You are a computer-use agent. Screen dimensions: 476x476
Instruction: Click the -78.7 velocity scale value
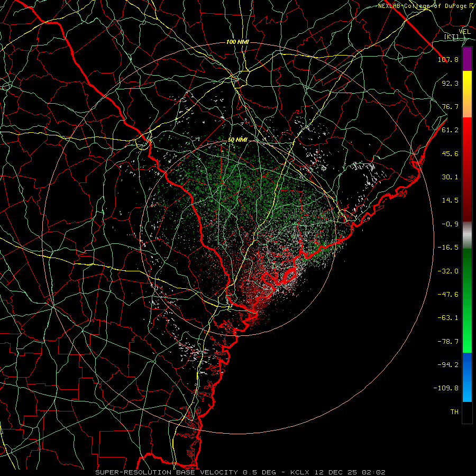point(448,342)
